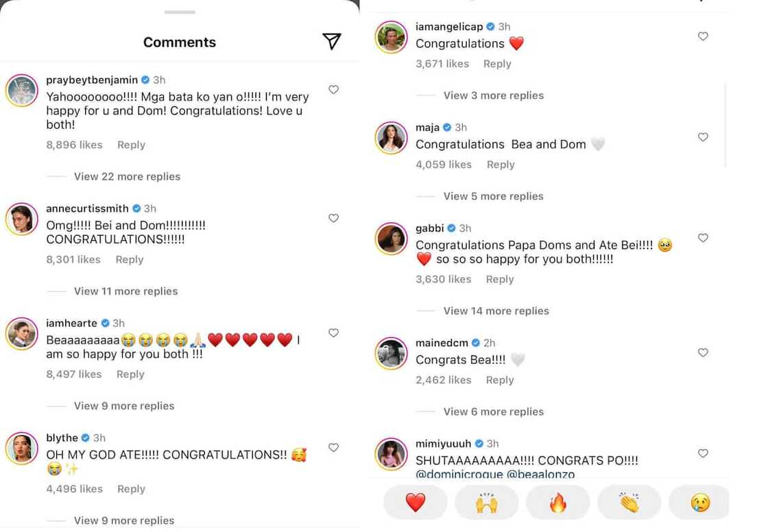Tap the crying face emoji reaction

(x=700, y=503)
